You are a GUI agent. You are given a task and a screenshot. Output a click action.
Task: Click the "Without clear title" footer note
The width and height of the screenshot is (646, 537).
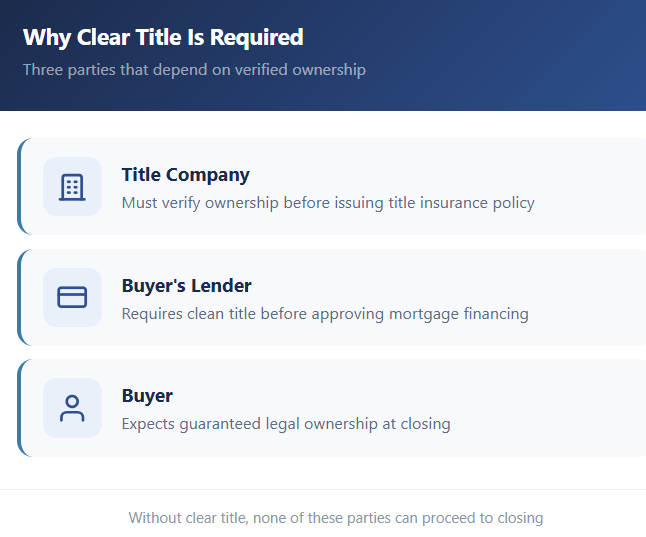tap(335, 518)
